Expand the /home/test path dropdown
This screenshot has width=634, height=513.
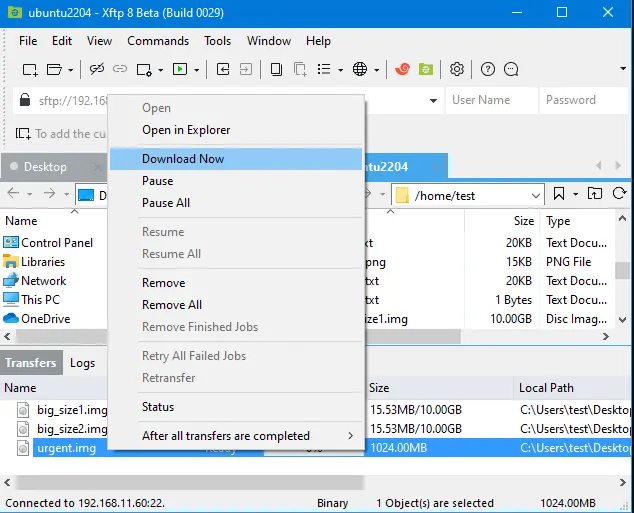(x=535, y=195)
